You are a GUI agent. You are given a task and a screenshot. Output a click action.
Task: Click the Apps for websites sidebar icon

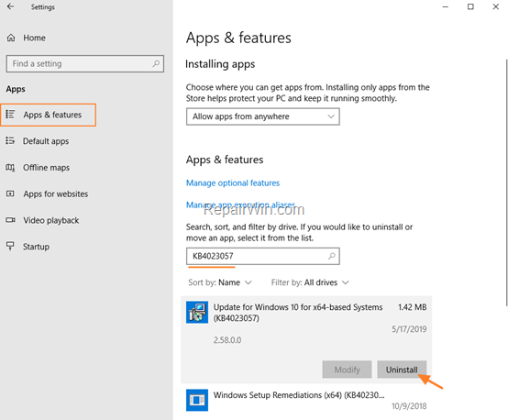(x=10, y=193)
